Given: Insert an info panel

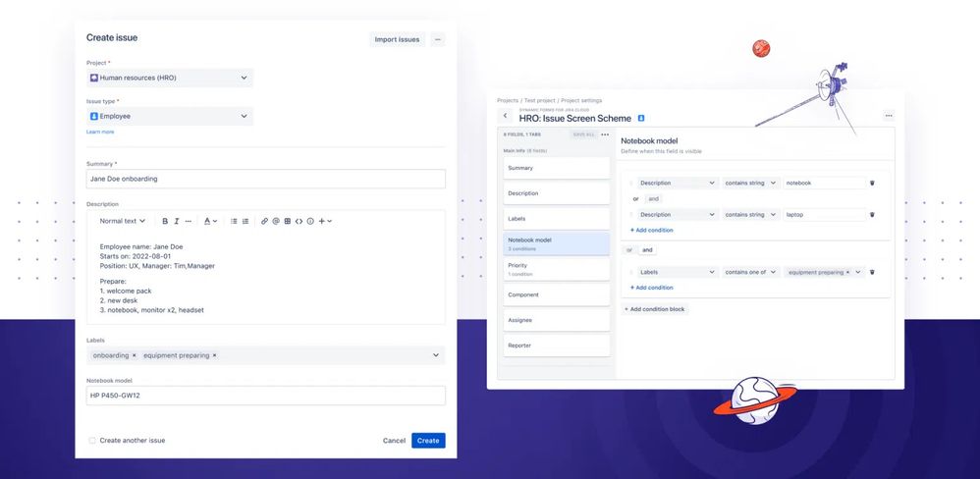Looking at the screenshot, I should point(310,221).
